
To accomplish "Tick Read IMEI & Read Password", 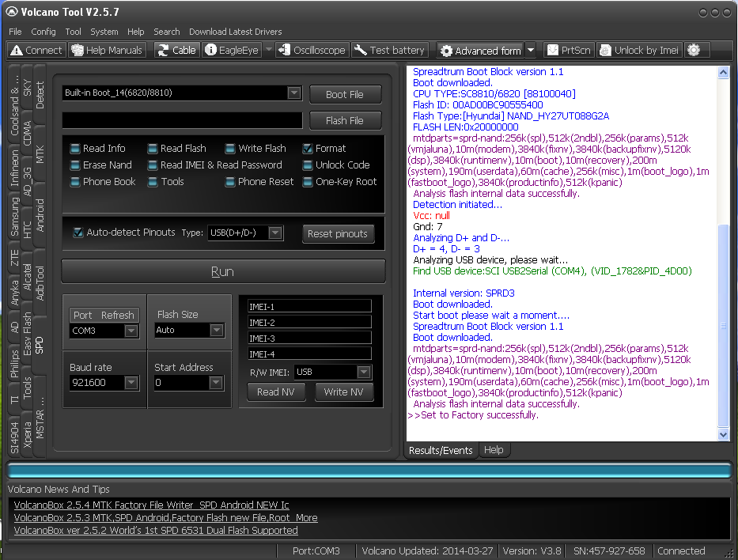I will [152, 165].
